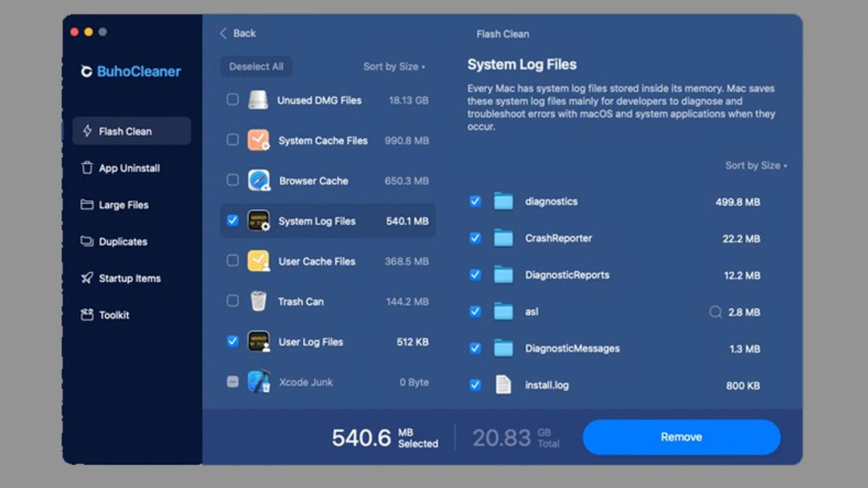Click the Remove button
The width and height of the screenshot is (868, 488).
click(x=682, y=437)
